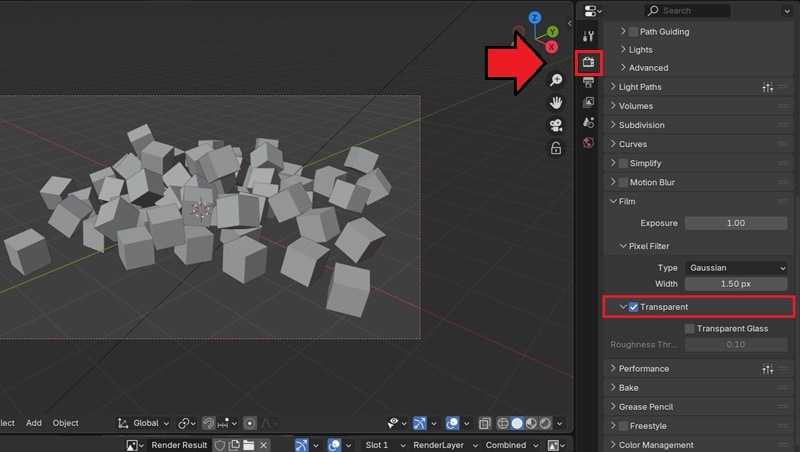Toggle X-ray mode icon
The width and height of the screenshot is (800, 452).
coord(484,423)
